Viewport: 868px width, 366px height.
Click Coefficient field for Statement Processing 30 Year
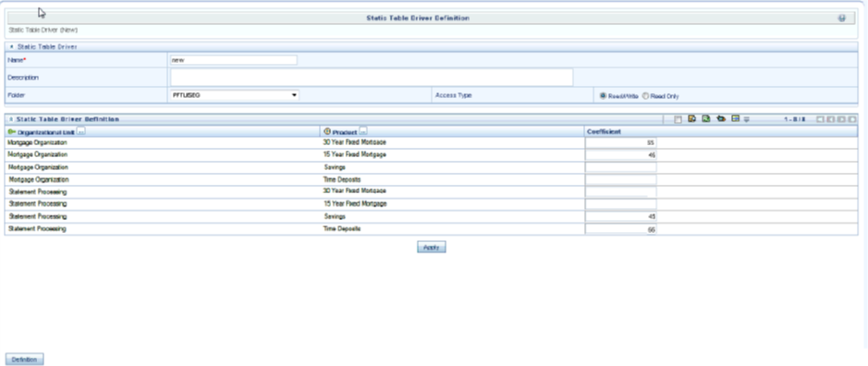[x=620, y=191]
